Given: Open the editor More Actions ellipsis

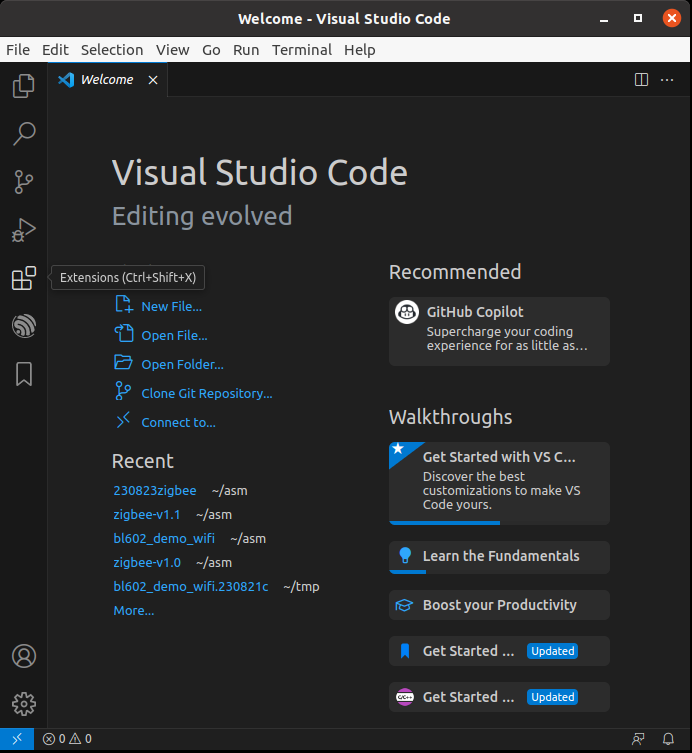Looking at the screenshot, I should point(667,80).
